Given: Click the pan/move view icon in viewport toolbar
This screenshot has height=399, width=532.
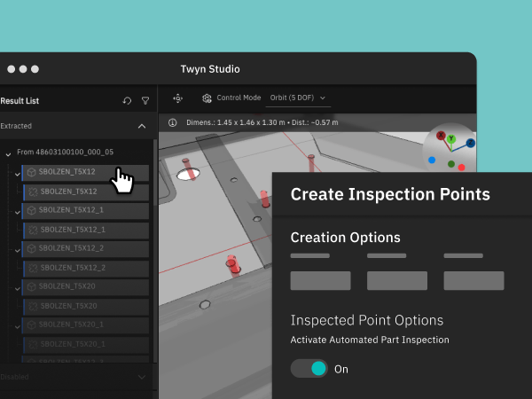Looking at the screenshot, I should pyautogui.click(x=177, y=98).
